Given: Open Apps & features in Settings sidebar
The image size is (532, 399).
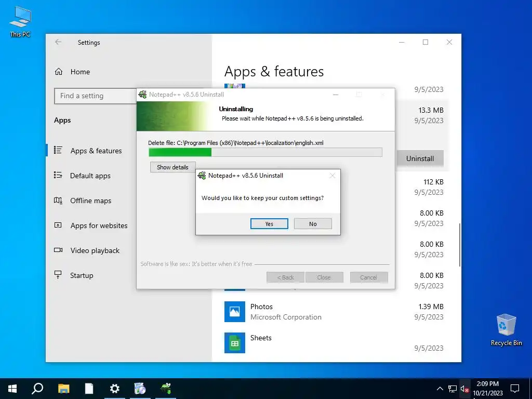Looking at the screenshot, I should point(96,151).
